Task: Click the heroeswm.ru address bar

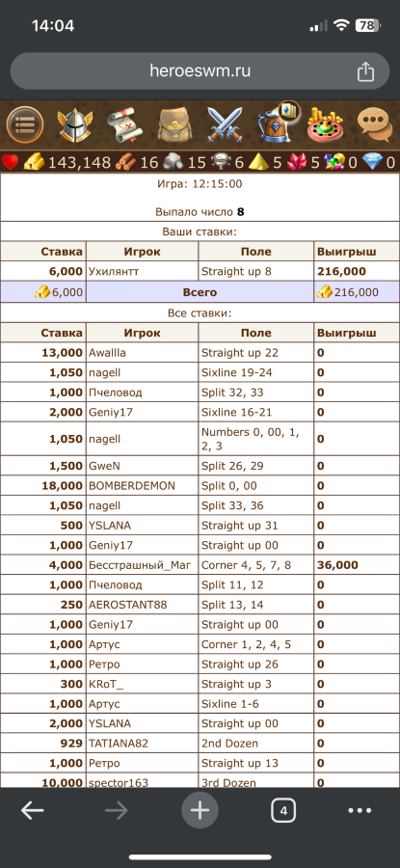Action: 200,71
